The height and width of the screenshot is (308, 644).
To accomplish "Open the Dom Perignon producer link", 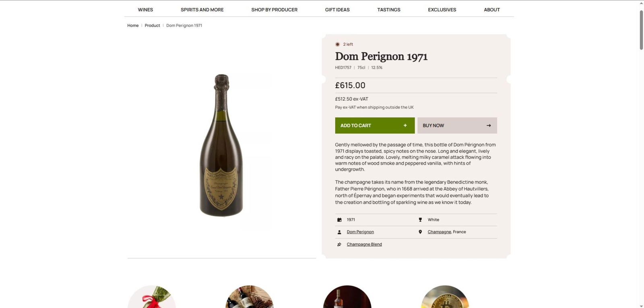I will (x=360, y=232).
